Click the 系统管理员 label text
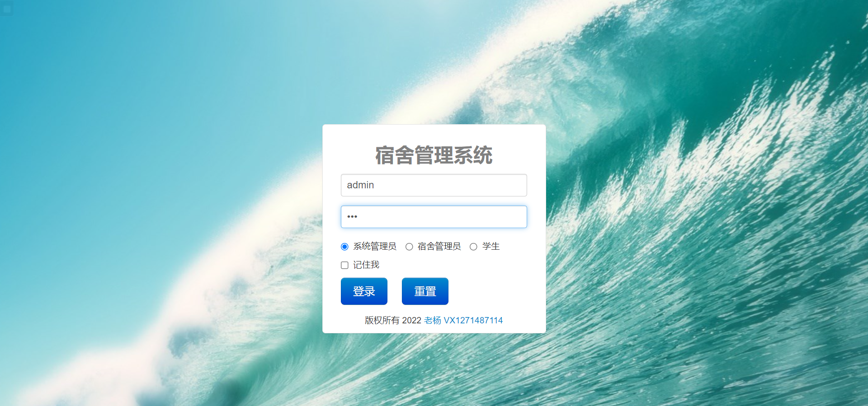The image size is (868, 406). [x=375, y=246]
